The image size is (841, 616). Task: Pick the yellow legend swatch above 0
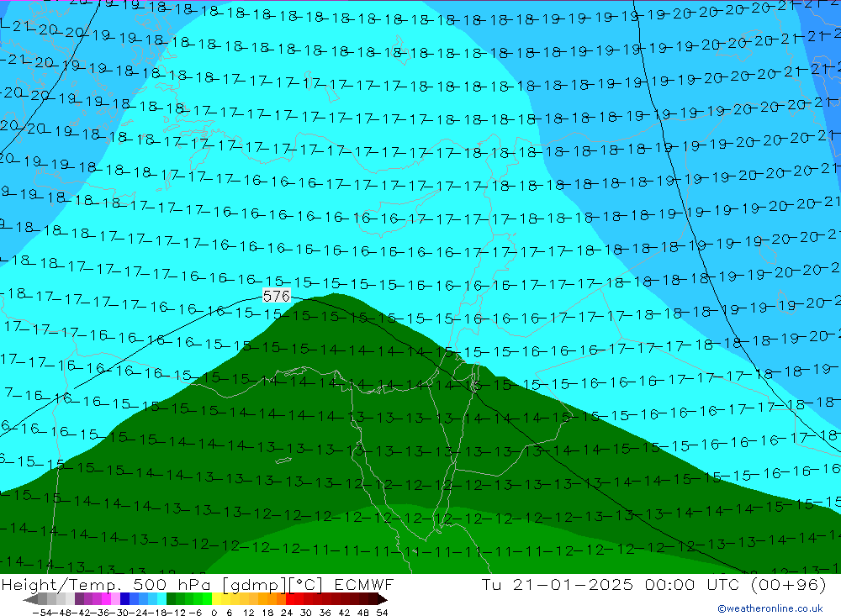pyautogui.click(x=216, y=599)
